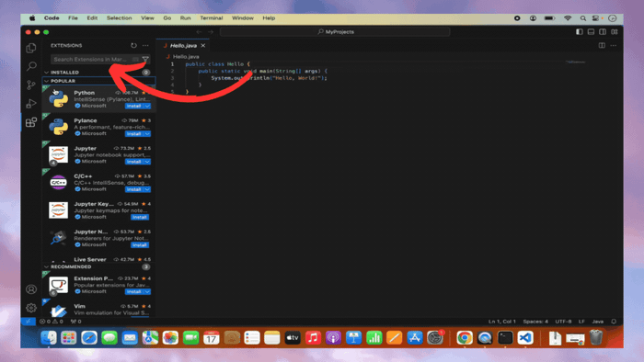644x362 pixels.
Task: Open the Accounts icon in activity bar
Action: pyautogui.click(x=31, y=289)
